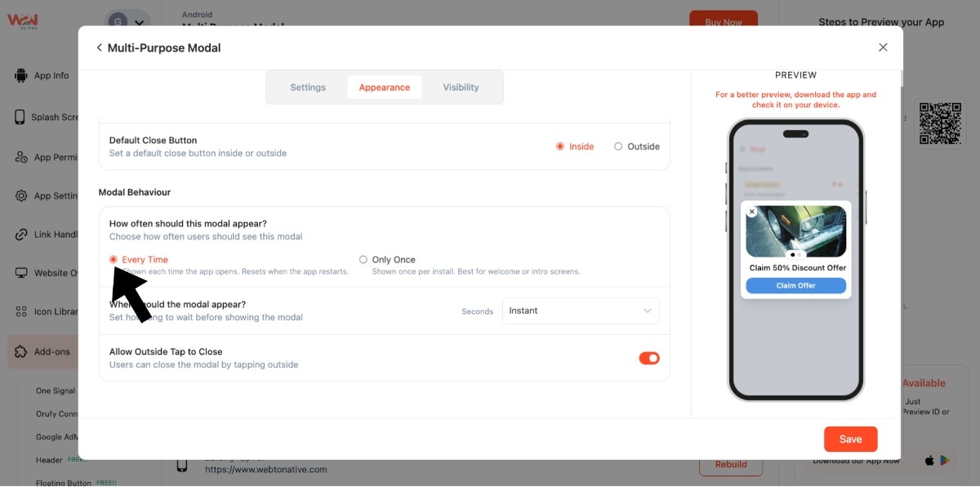Click the Splash Screen phone icon
980x487 pixels.
(20, 117)
